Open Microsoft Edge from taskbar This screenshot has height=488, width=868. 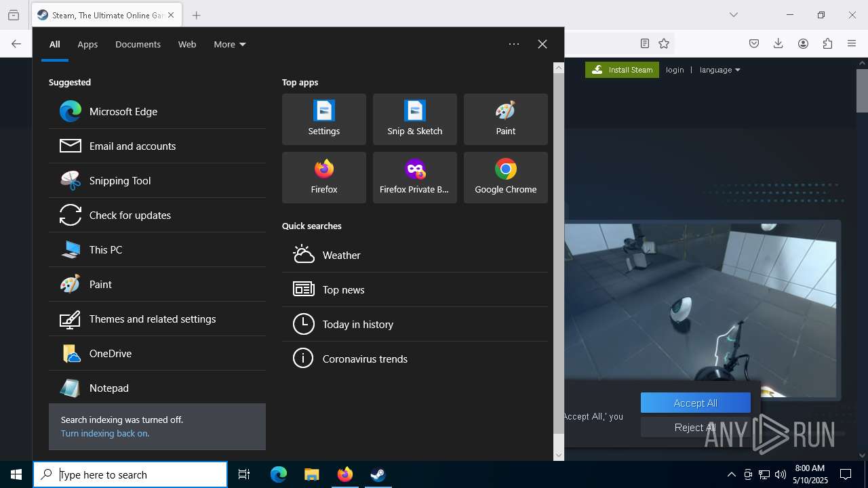[x=279, y=474]
